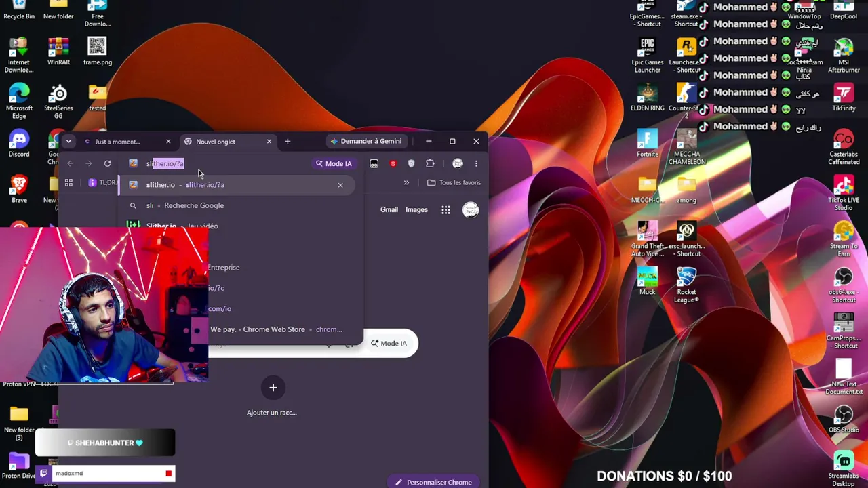This screenshot has width=868, height=488.
Task: Open Tous les favoris bookmarks folder
Action: click(454, 182)
